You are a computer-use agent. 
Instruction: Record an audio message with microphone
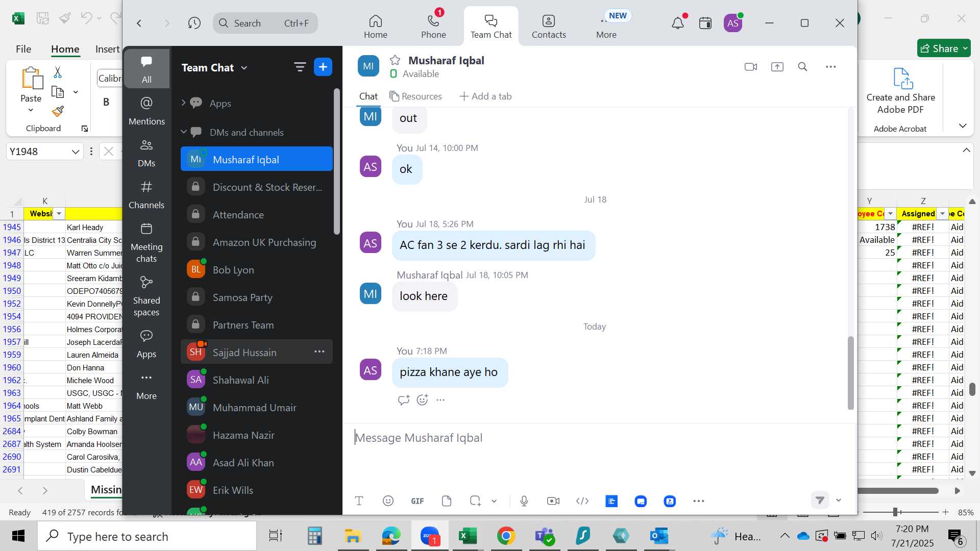coord(524,501)
